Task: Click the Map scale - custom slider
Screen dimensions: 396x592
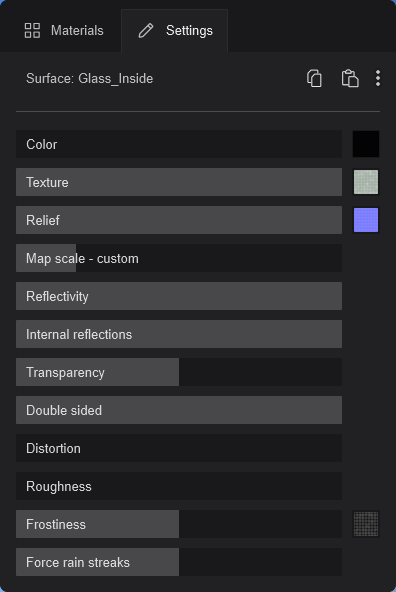Action: 179,258
